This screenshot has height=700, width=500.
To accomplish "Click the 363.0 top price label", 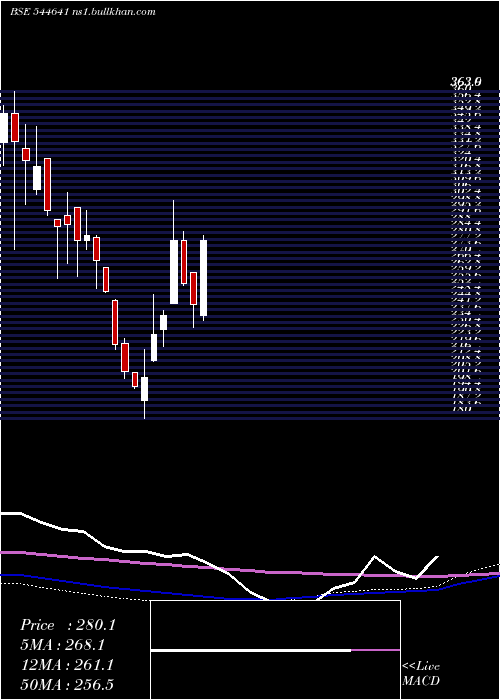I will pyautogui.click(x=465, y=81).
